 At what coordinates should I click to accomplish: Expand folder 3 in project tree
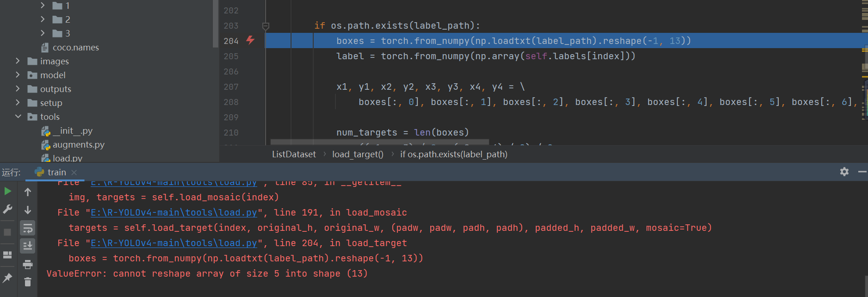(x=43, y=33)
